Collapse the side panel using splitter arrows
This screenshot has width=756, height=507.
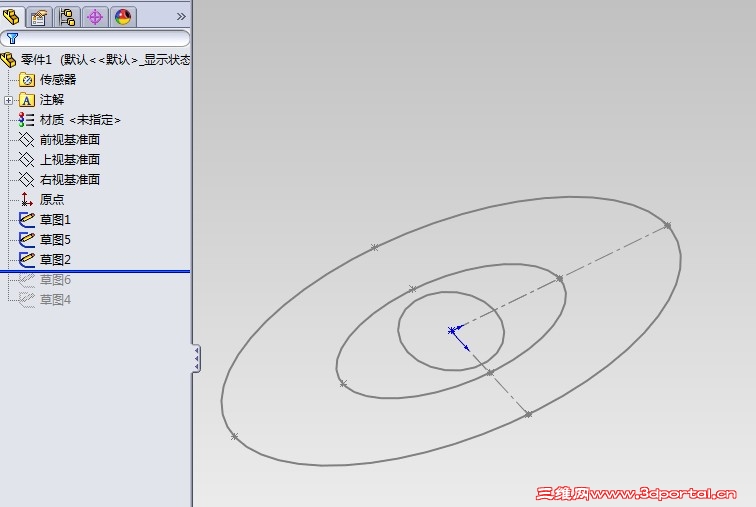196,359
